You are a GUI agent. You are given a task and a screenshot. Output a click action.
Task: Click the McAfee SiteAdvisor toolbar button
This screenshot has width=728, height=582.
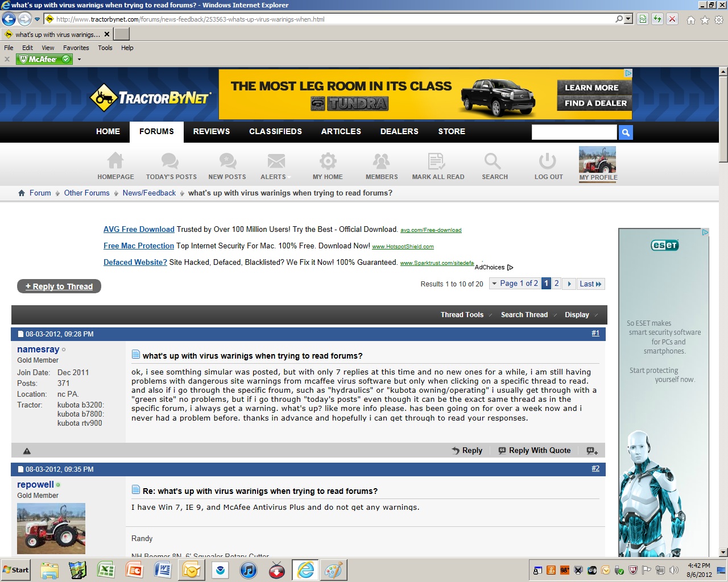coord(44,59)
